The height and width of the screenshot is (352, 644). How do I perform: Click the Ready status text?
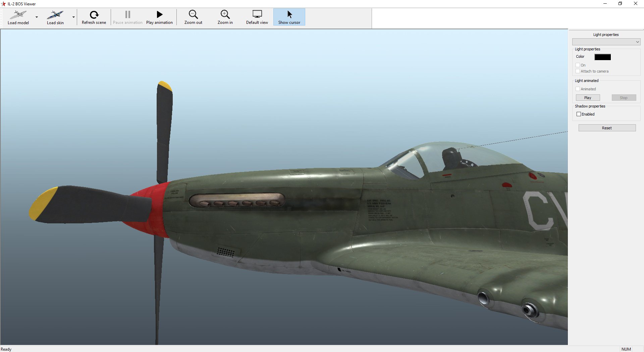(x=6, y=349)
